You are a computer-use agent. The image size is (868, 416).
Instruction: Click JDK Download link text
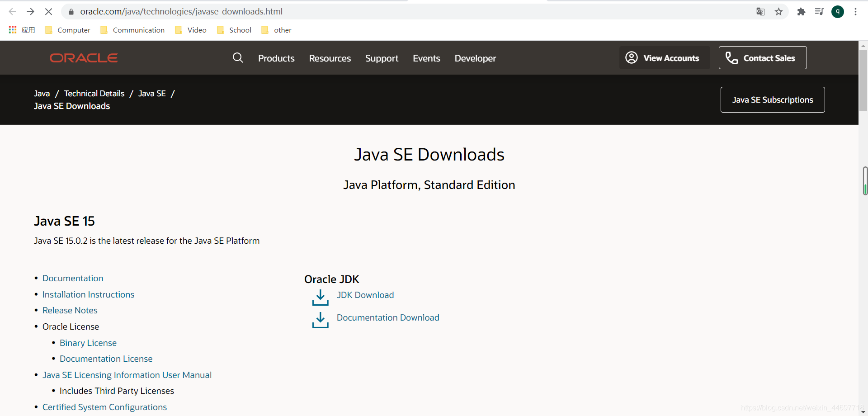(365, 295)
